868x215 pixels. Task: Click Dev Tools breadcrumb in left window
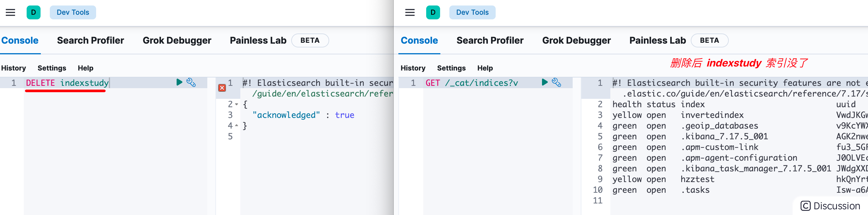73,12
